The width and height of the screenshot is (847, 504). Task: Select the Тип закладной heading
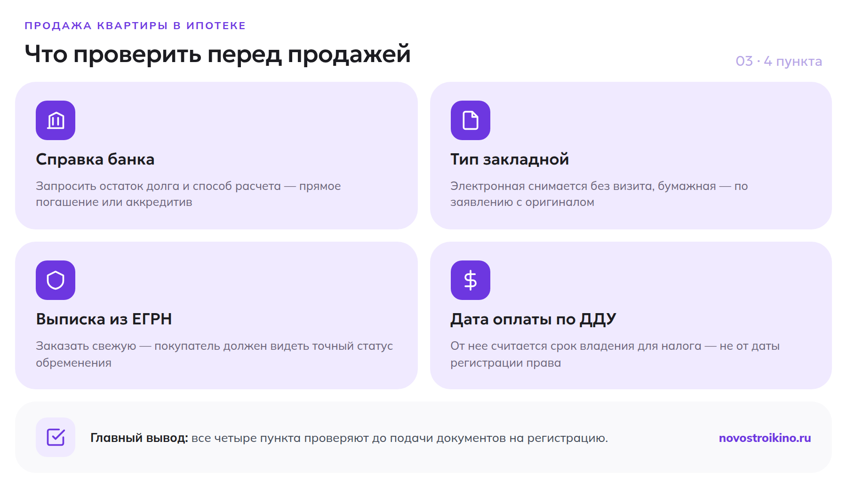pos(510,159)
